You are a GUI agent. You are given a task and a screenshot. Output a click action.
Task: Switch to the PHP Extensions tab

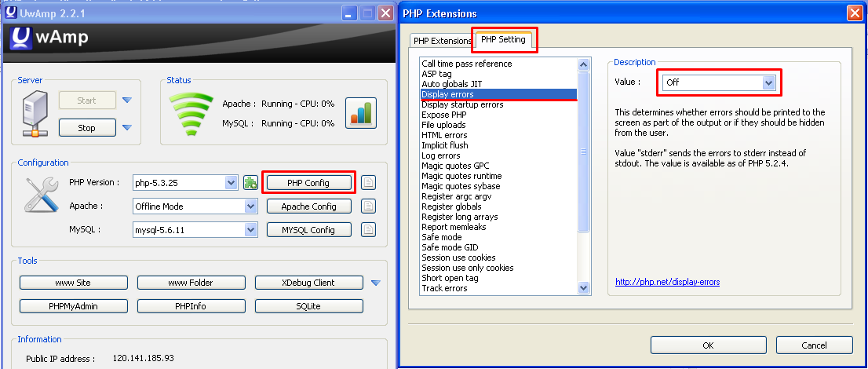tap(443, 41)
